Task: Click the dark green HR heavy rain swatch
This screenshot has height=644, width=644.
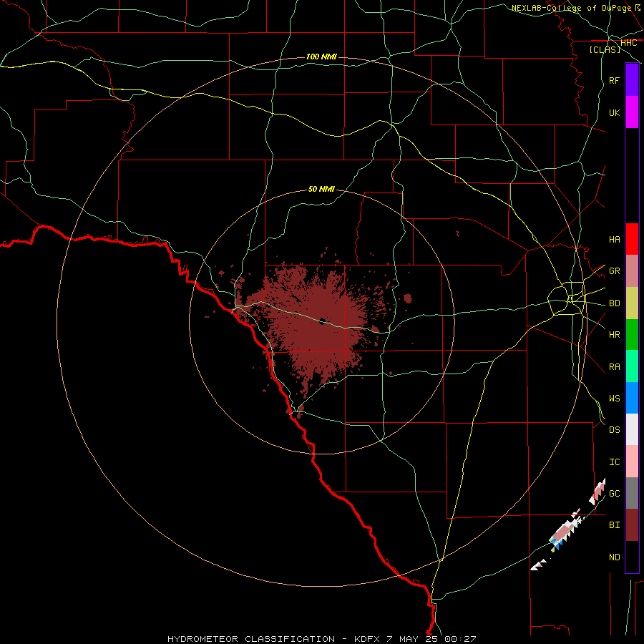Action: pos(632,335)
